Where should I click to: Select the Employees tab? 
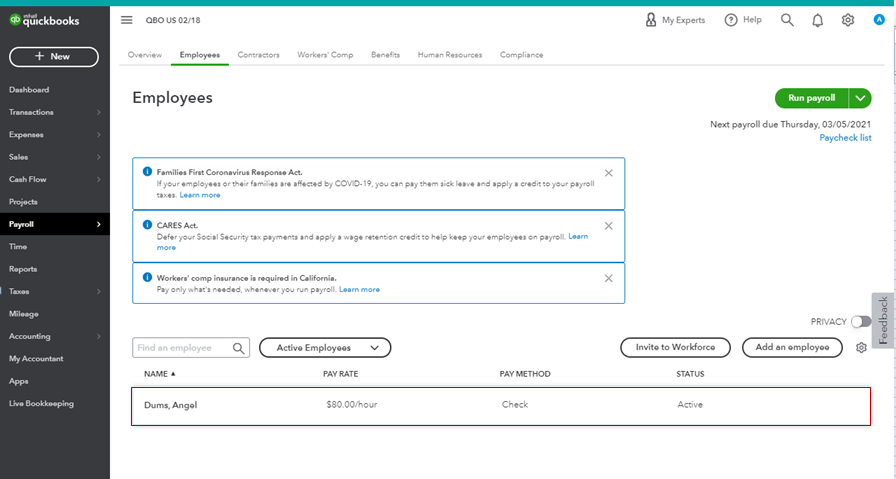(x=199, y=55)
